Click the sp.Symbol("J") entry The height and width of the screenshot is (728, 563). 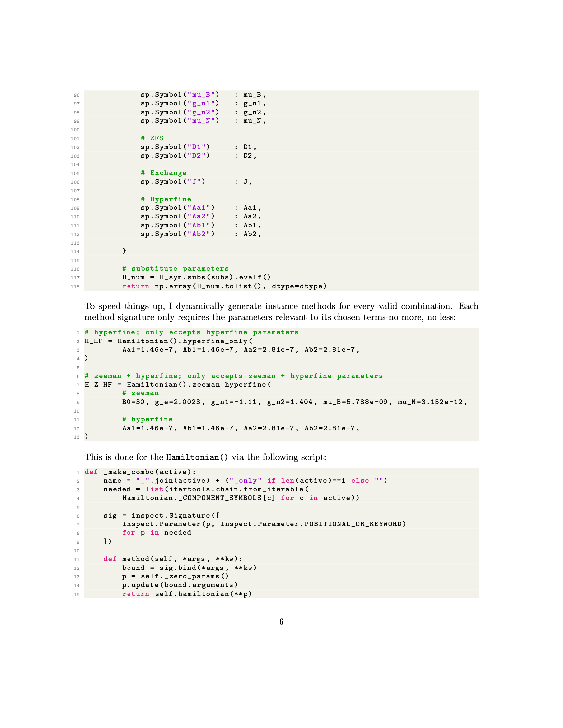point(173,182)
